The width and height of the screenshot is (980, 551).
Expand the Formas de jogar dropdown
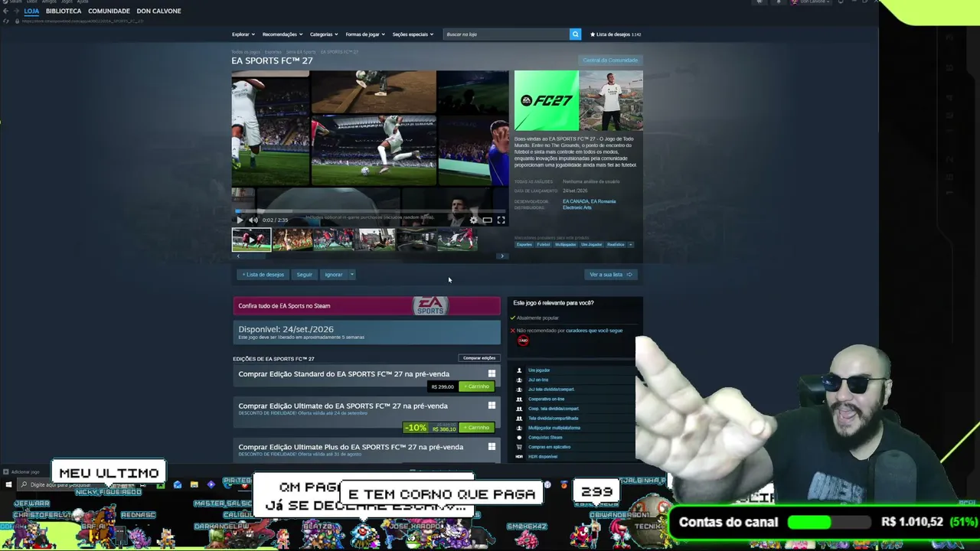pyautogui.click(x=365, y=34)
